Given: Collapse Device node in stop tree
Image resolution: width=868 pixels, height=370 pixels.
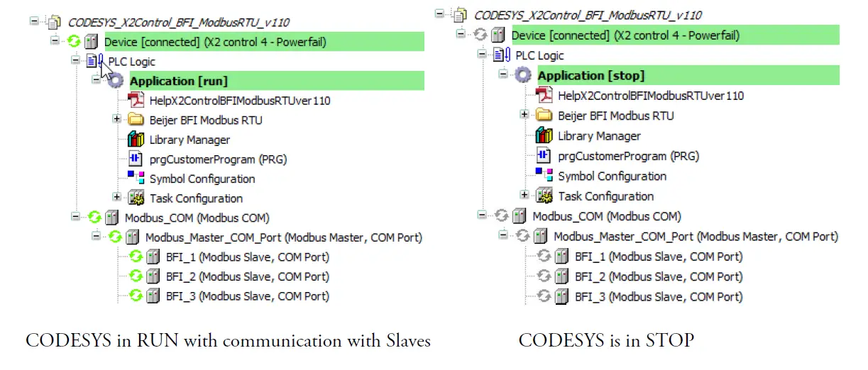Looking at the screenshot, I should (462, 34).
